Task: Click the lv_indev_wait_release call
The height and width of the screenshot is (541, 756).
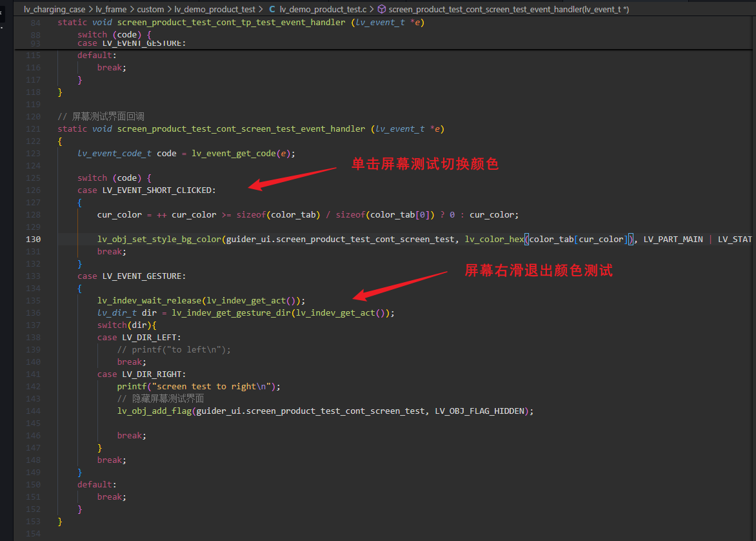Action: click(x=150, y=300)
